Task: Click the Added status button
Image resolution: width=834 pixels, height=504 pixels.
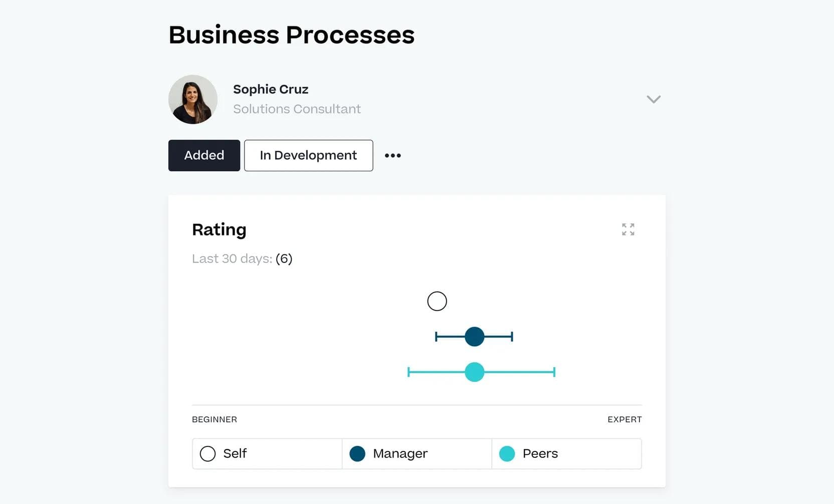Action: pyautogui.click(x=204, y=155)
